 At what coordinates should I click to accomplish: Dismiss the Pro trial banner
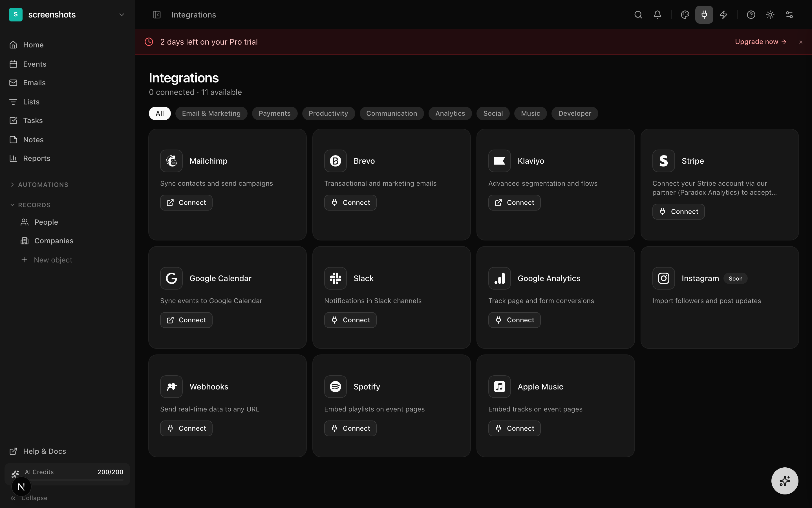click(x=801, y=42)
